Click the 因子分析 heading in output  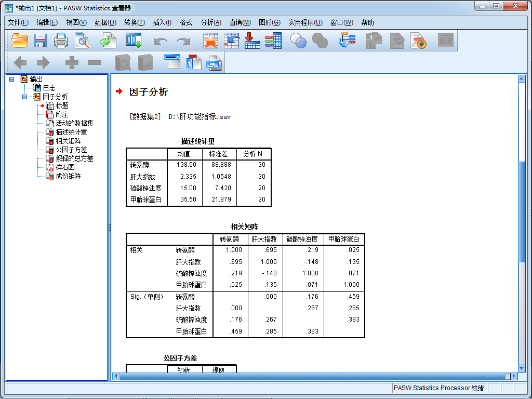pyautogui.click(x=149, y=92)
